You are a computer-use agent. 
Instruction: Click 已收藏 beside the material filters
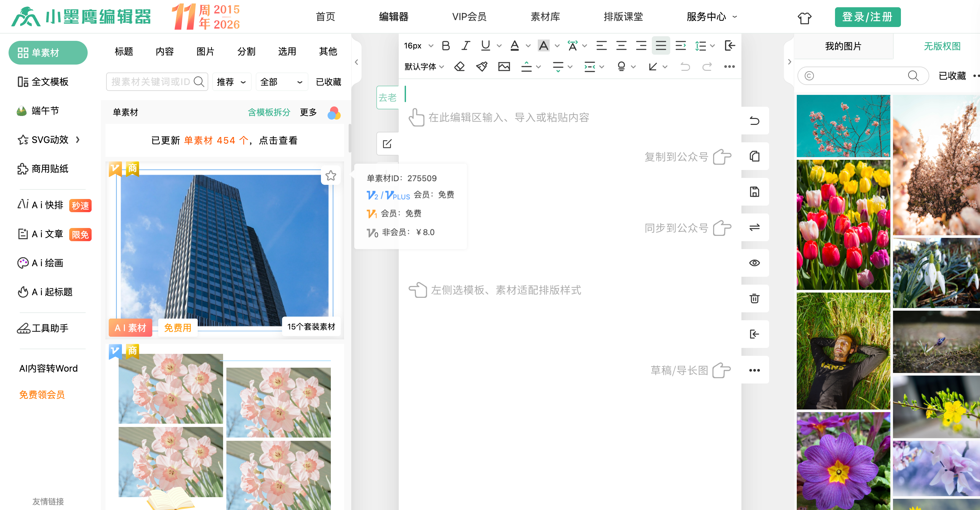(x=328, y=82)
